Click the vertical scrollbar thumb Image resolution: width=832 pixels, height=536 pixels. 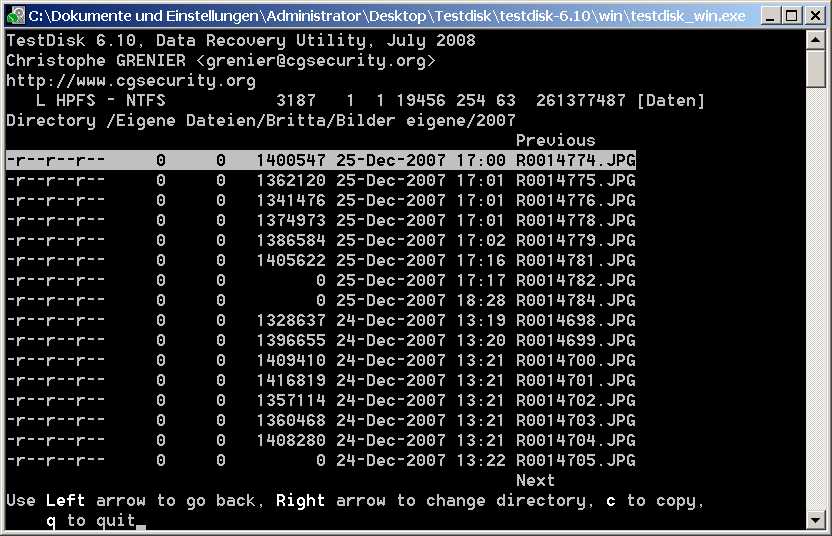click(816, 68)
